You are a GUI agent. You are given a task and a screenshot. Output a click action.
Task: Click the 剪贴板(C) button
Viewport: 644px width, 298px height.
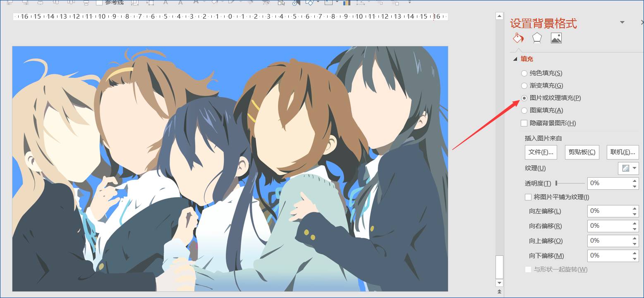582,152
